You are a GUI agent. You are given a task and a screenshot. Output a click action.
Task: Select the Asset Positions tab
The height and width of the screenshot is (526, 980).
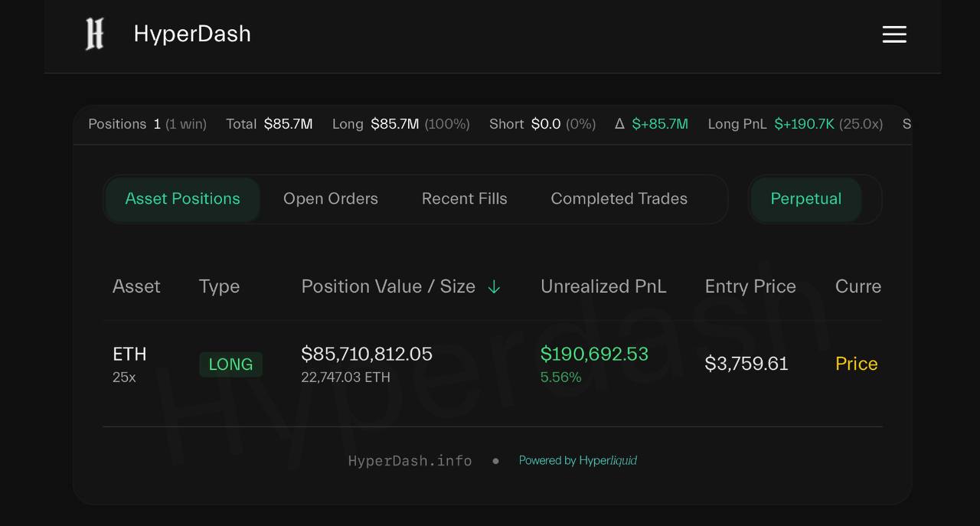click(183, 199)
